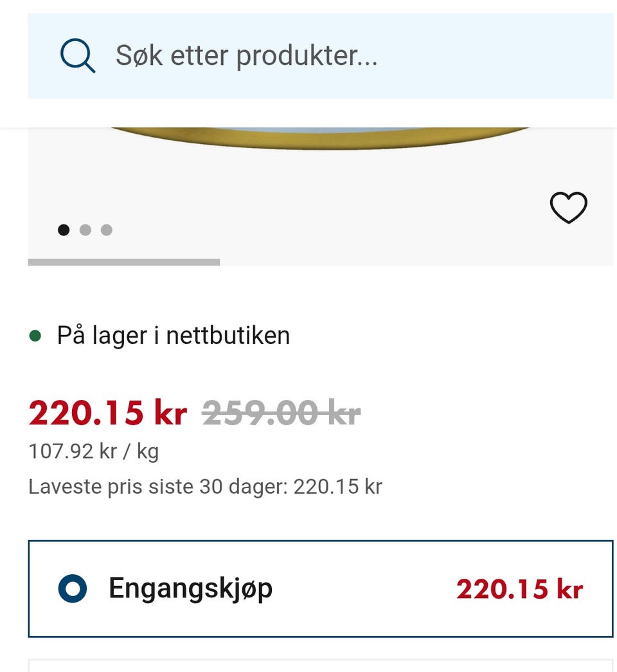The image size is (617, 672).
Task: Go to second image carousel dot
Action: pos(85,230)
